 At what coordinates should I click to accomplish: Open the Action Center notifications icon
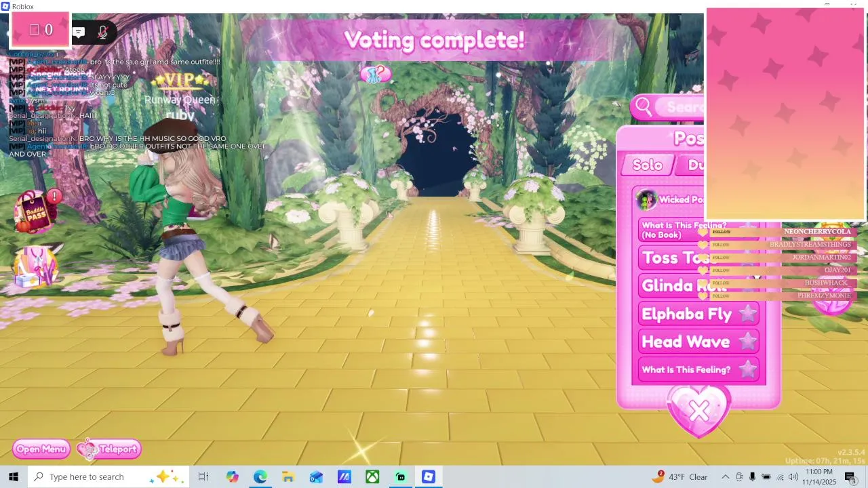851,477
